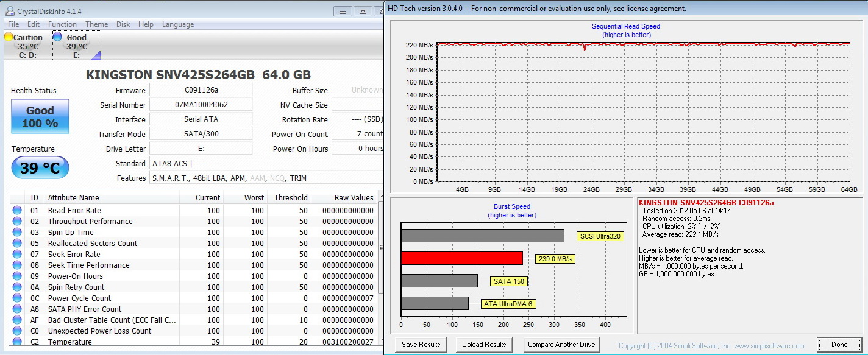The width and height of the screenshot is (868, 355).
Task: Click status orb for Unexpected Power Loss Count row
Action: [x=17, y=331]
